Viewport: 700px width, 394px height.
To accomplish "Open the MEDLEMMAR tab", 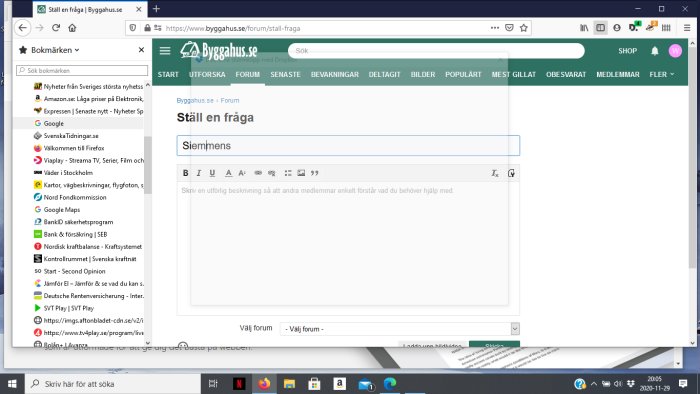I will (618, 75).
